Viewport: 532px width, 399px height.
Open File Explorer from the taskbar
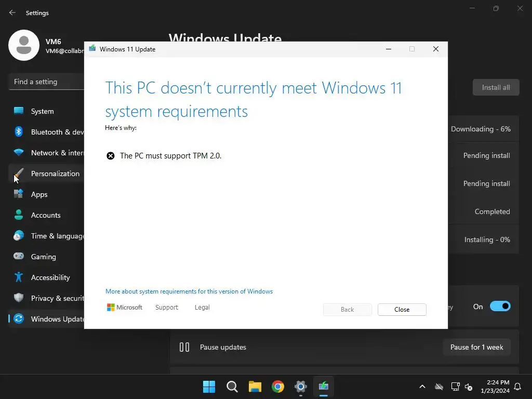(x=255, y=387)
